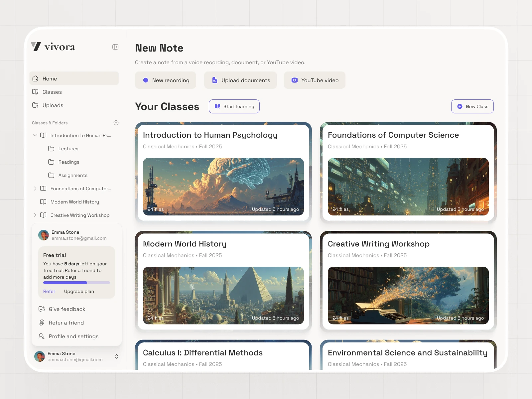Click the Free trial heading
This screenshot has height=399, width=532.
point(55,255)
